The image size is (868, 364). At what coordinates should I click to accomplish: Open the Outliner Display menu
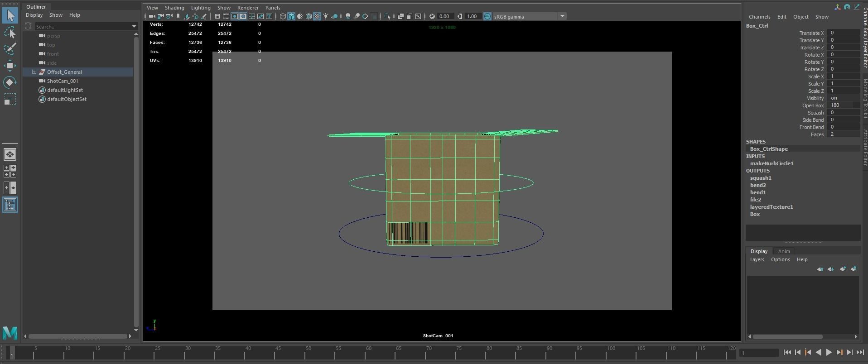click(x=34, y=15)
